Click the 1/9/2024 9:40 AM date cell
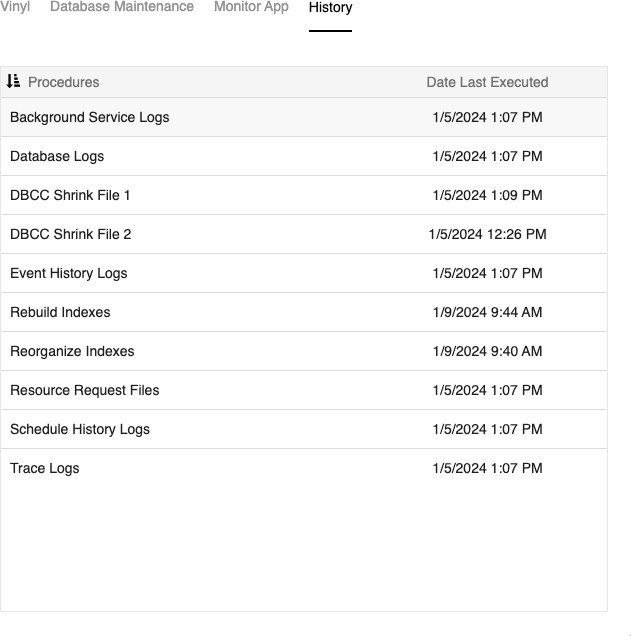The height and width of the screenshot is (636, 631). click(487, 351)
